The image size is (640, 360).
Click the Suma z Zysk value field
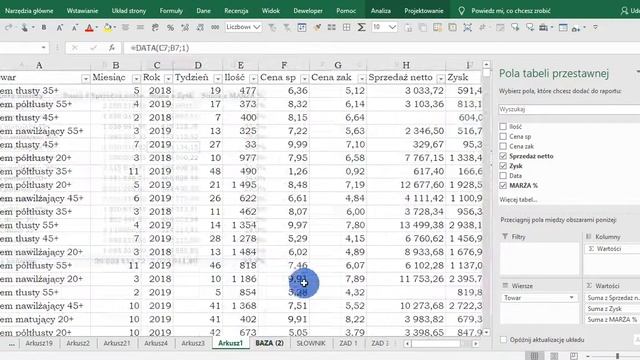pyautogui.click(x=612, y=309)
